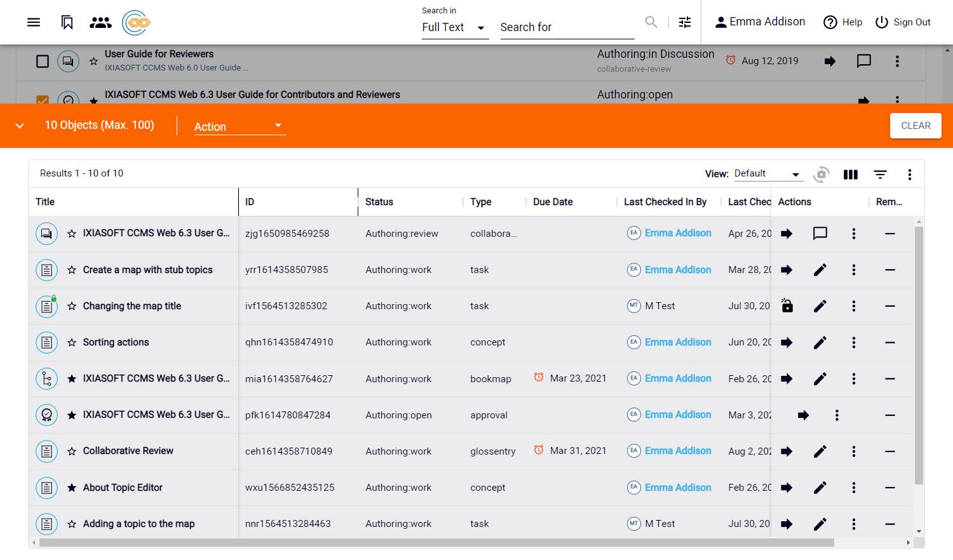The height and width of the screenshot is (560, 953).
Task: Toggle favorite star for Create a map with stub topics
Action: [72, 270]
